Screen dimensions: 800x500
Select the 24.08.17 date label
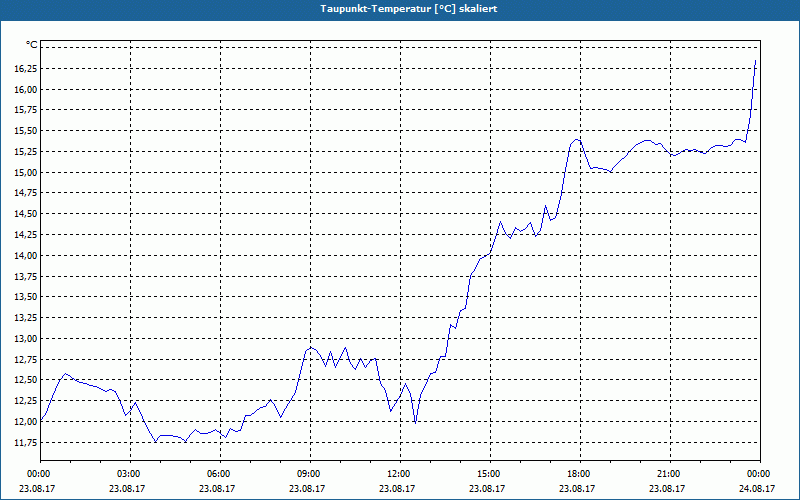[757, 488]
